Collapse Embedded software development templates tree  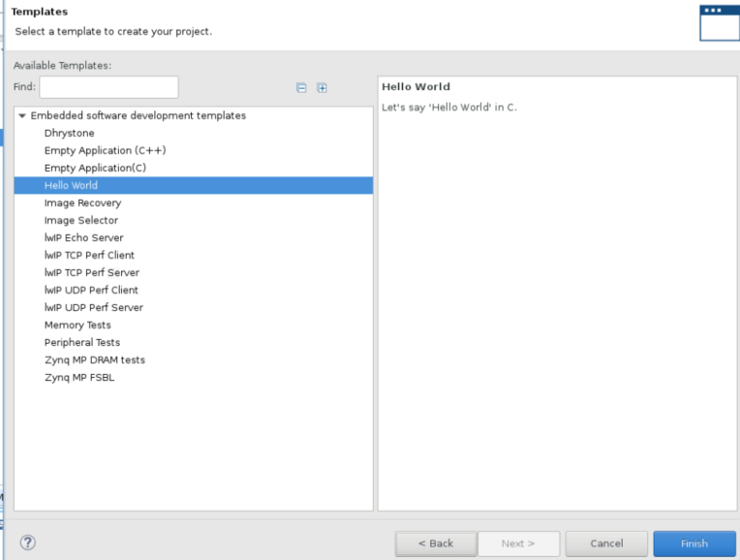(x=22, y=116)
